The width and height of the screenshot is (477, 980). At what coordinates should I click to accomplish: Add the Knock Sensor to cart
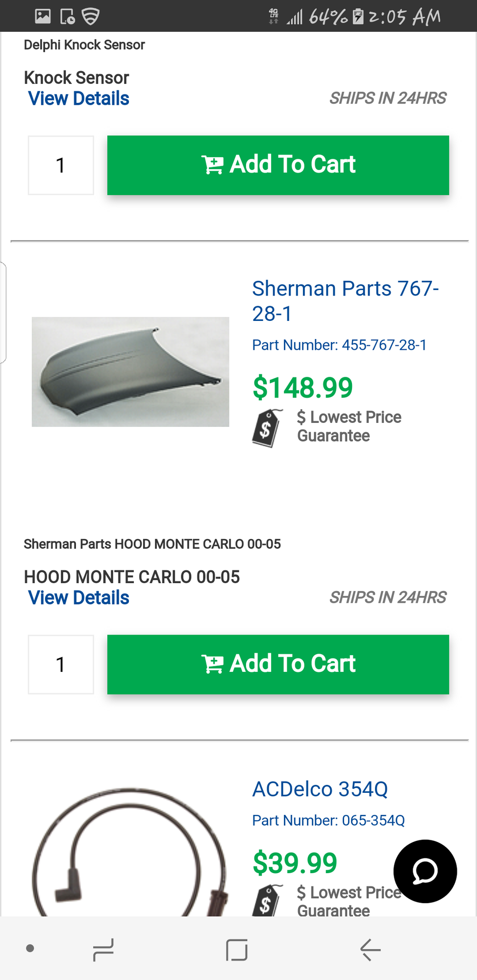pyautogui.click(x=278, y=165)
